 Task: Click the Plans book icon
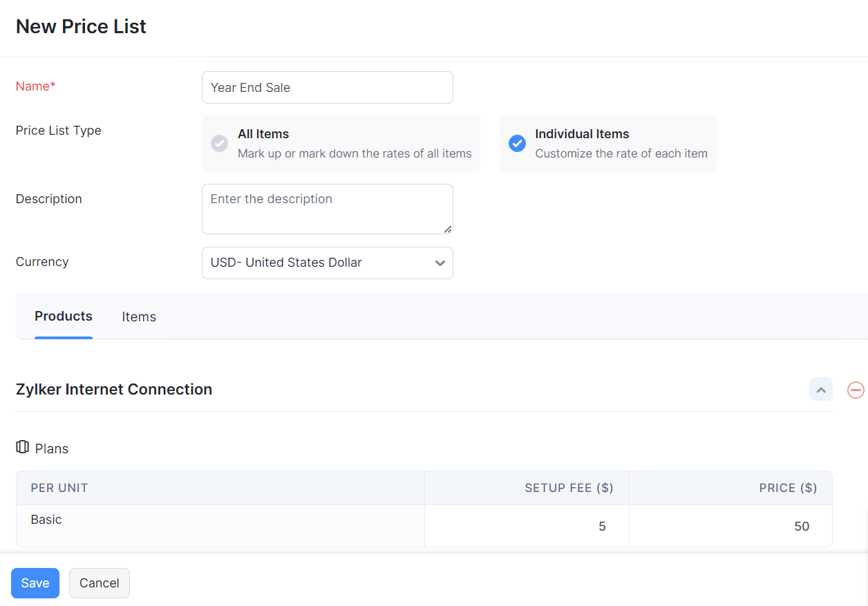point(21,446)
